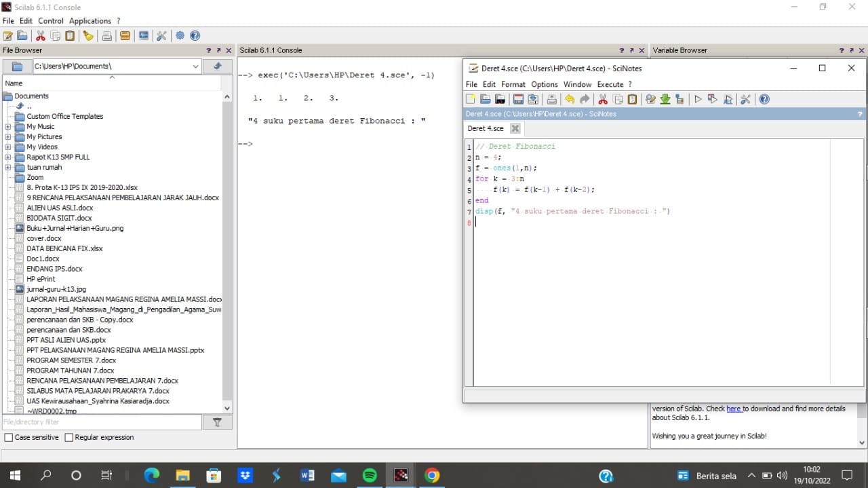
Task: Open the directory path dropdown
Action: coord(195,67)
